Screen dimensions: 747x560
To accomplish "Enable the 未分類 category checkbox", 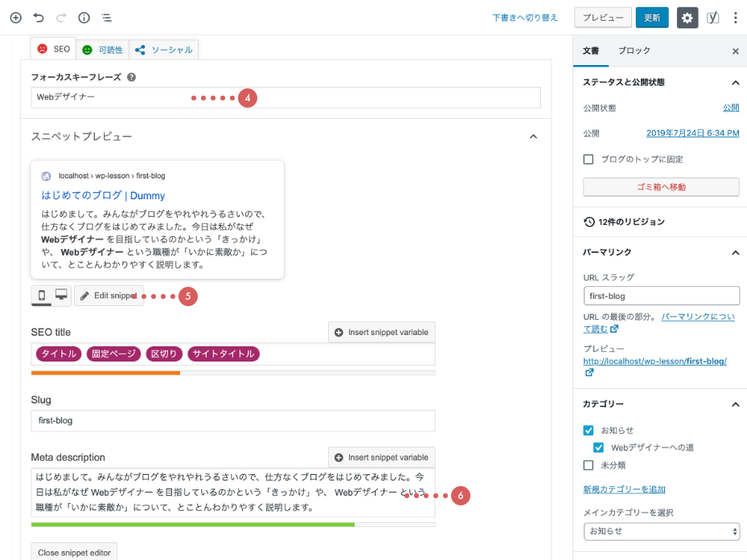I will click(589, 465).
